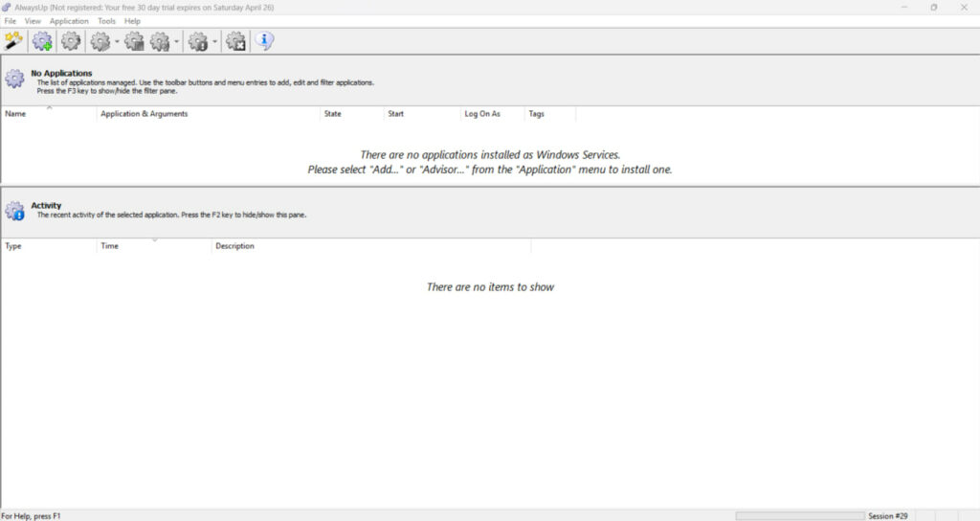Image resolution: width=980 pixels, height=521 pixels.
Task: Click the No Applications panel gear icon
Action: point(14,79)
